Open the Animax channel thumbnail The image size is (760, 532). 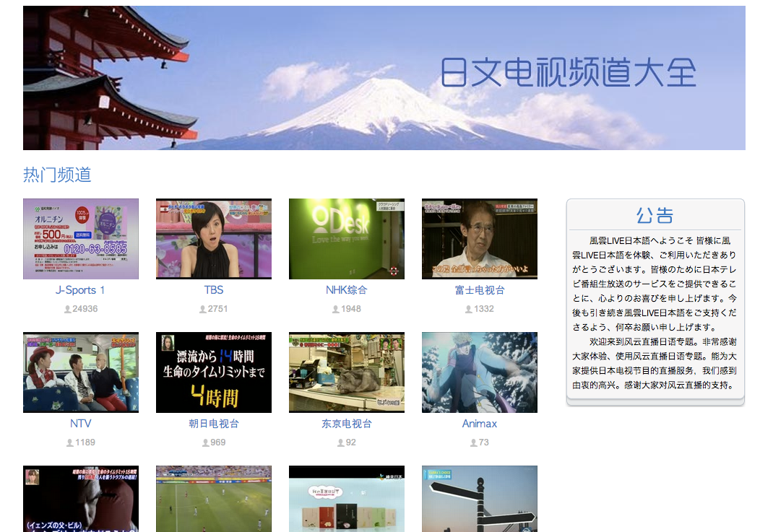click(480, 372)
